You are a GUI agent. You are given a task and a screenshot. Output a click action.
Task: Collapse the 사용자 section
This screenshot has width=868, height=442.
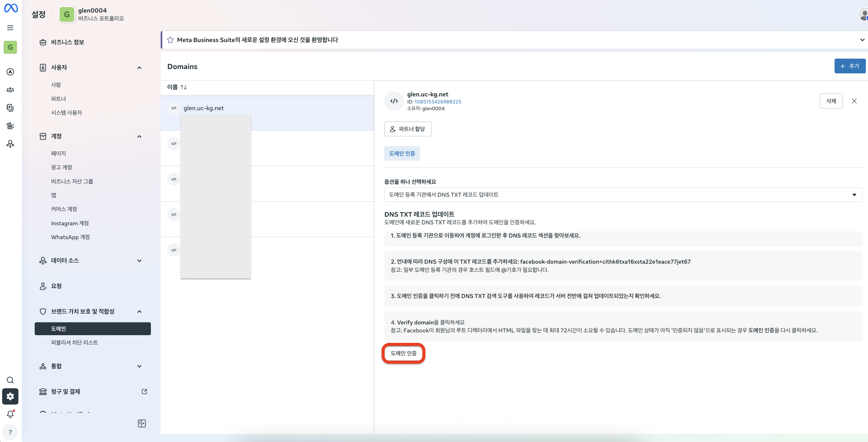(x=139, y=68)
